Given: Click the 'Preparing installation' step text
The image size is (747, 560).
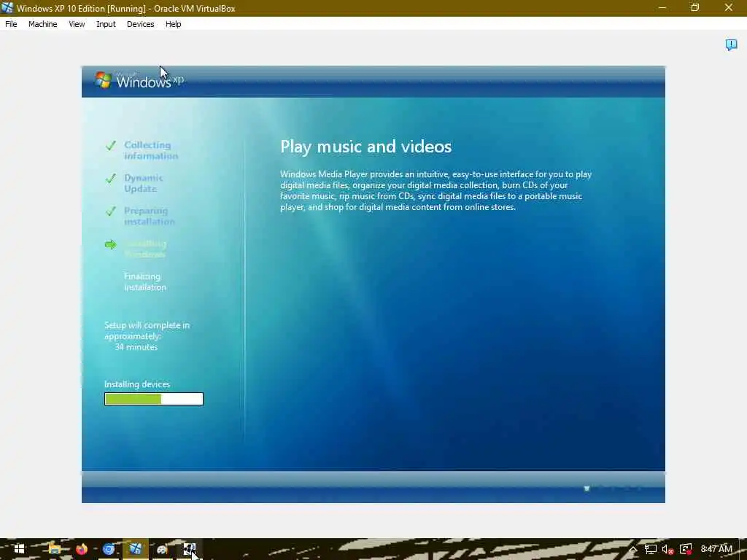Looking at the screenshot, I should (149, 216).
